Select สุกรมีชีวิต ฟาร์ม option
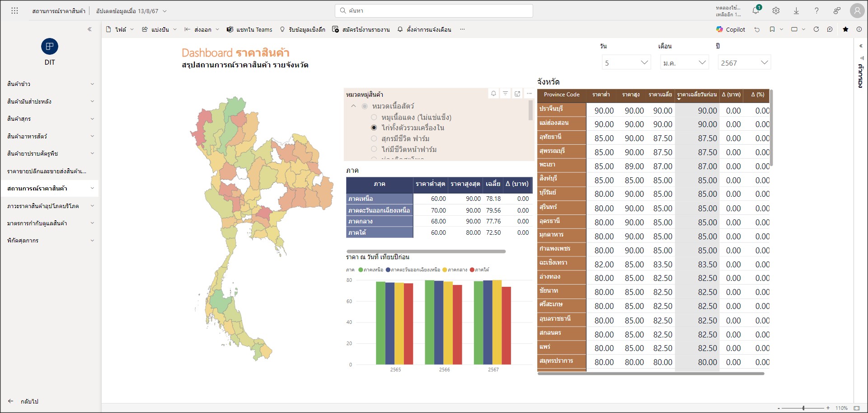The height and width of the screenshot is (413, 868). tap(374, 138)
